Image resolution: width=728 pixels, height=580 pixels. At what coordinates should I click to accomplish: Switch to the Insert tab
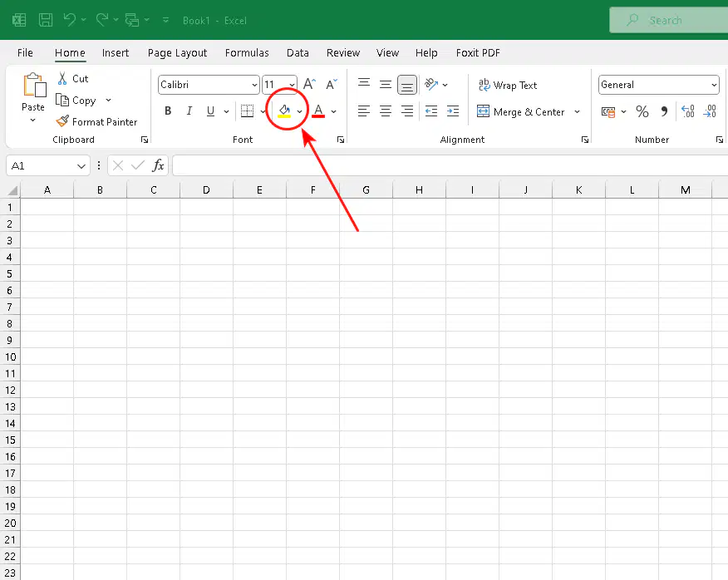[116, 53]
